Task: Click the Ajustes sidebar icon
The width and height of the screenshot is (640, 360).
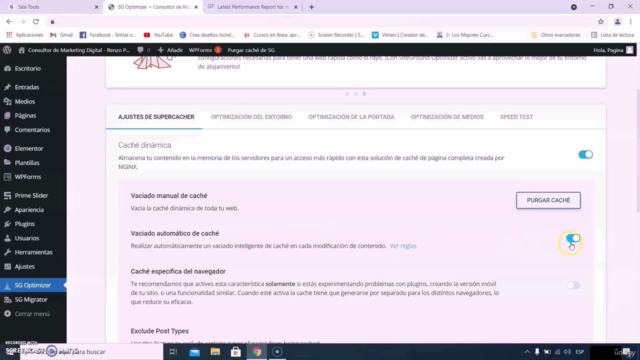Action: tap(7, 267)
